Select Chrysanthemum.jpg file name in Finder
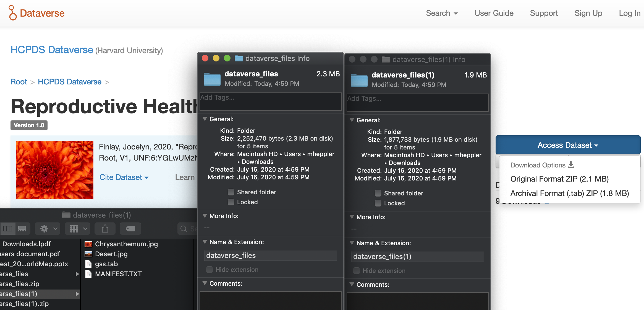This screenshot has width=644, height=310. [x=126, y=244]
